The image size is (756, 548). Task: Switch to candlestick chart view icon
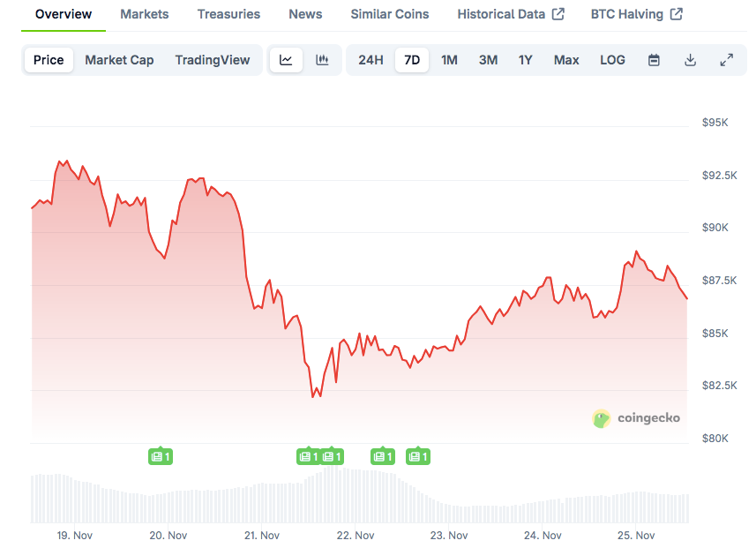coord(322,60)
